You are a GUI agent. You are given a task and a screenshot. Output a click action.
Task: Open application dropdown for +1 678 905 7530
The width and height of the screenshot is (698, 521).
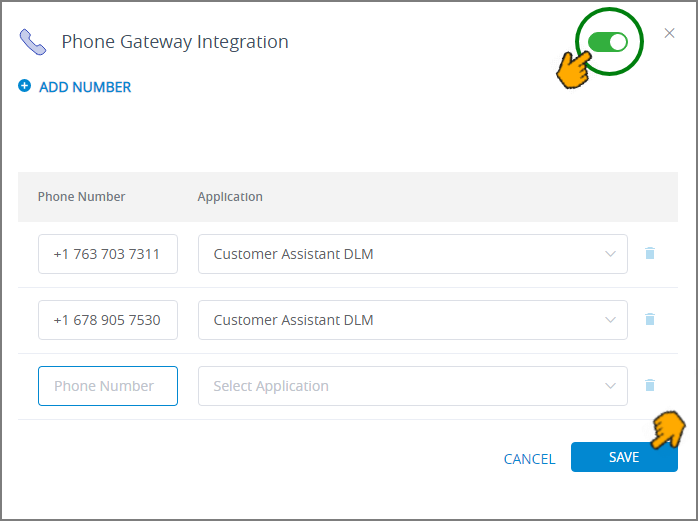[x=413, y=320]
